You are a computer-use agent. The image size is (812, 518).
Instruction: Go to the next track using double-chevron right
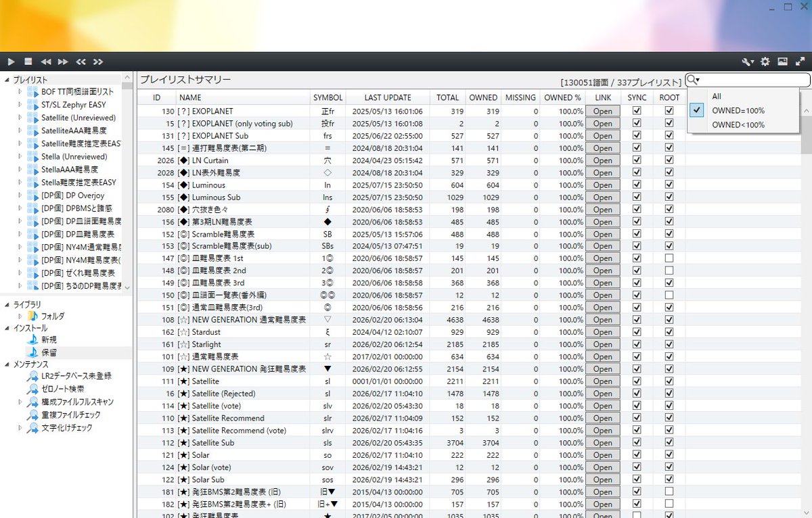[98, 62]
